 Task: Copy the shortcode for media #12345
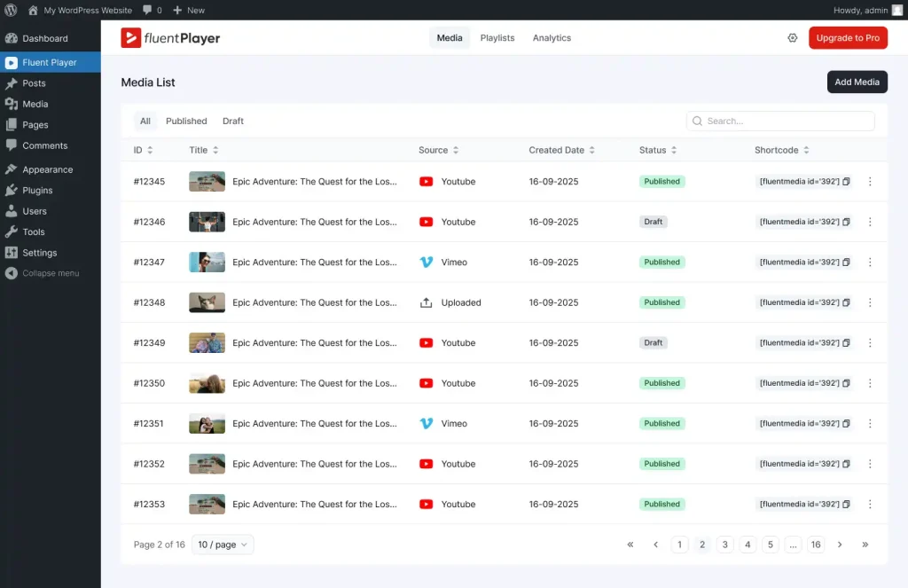click(x=846, y=182)
